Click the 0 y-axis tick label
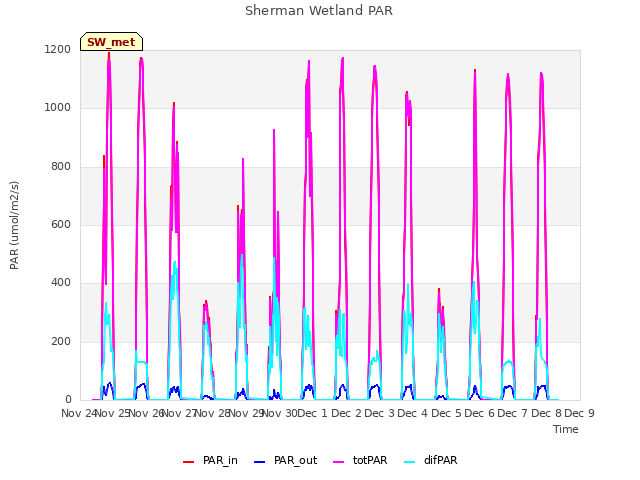This screenshot has width=640, height=480. click(68, 399)
